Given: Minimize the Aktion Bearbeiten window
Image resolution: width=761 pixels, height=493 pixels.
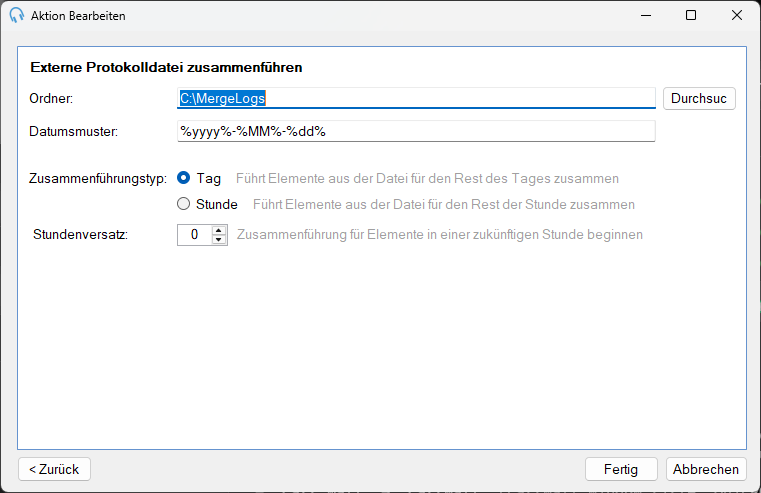Looking at the screenshot, I should [x=646, y=16].
